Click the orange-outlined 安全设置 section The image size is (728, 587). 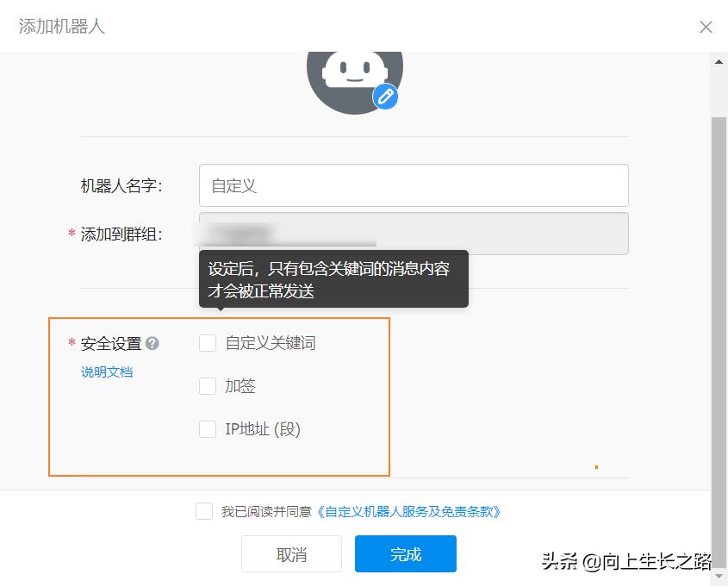click(219, 397)
